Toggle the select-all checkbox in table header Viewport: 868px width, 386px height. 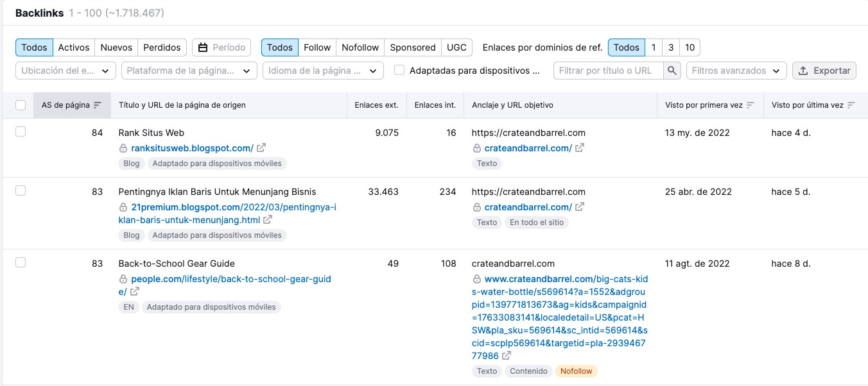pos(21,105)
